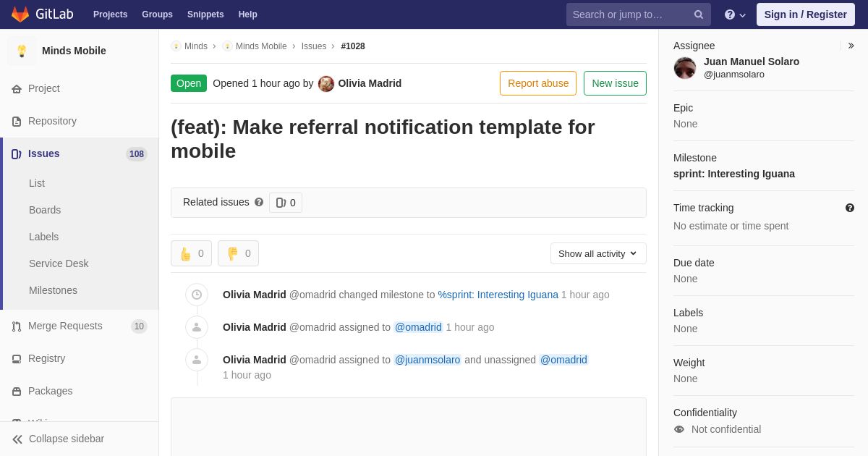Click the Issues count badge 108
This screenshot has width=868, height=456.
pos(137,154)
